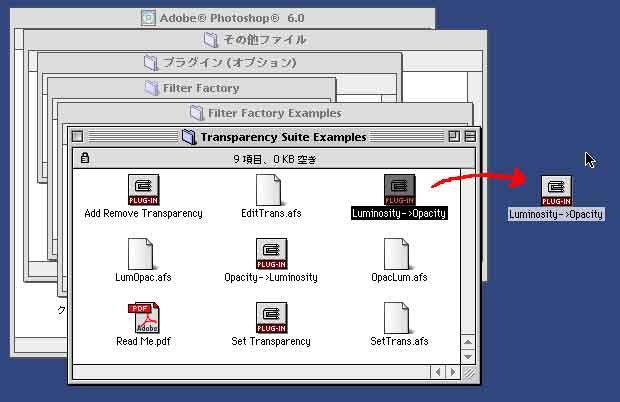Toggle zoom box of Transparency Suite Examples window
Viewport: 620px width, 402px height.
453,136
